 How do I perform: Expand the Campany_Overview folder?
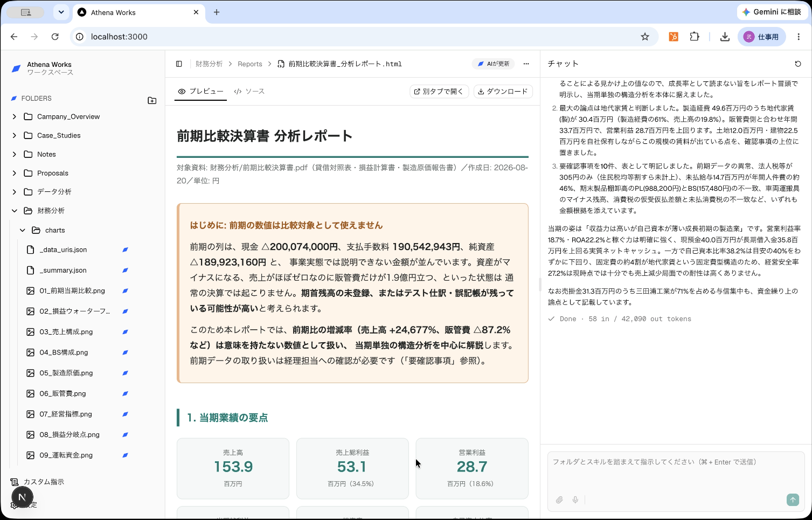[x=15, y=116]
